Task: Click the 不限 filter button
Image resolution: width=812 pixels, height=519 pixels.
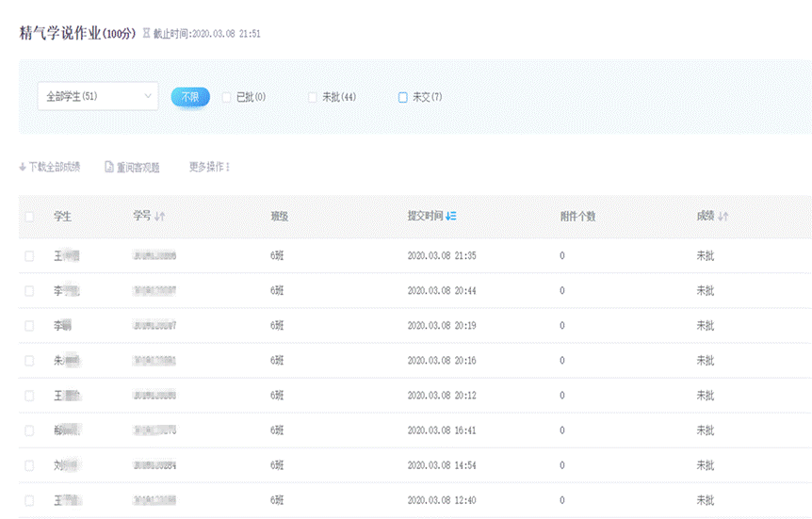Action: 190,97
